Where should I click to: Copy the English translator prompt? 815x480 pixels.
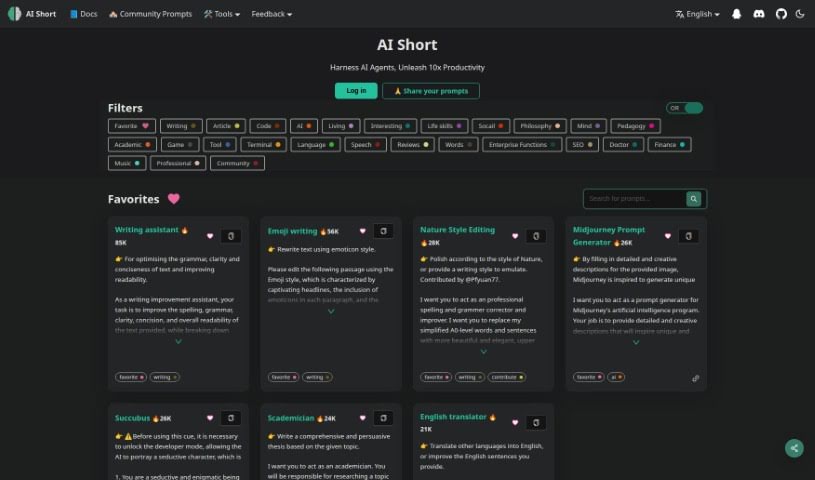tap(536, 423)
